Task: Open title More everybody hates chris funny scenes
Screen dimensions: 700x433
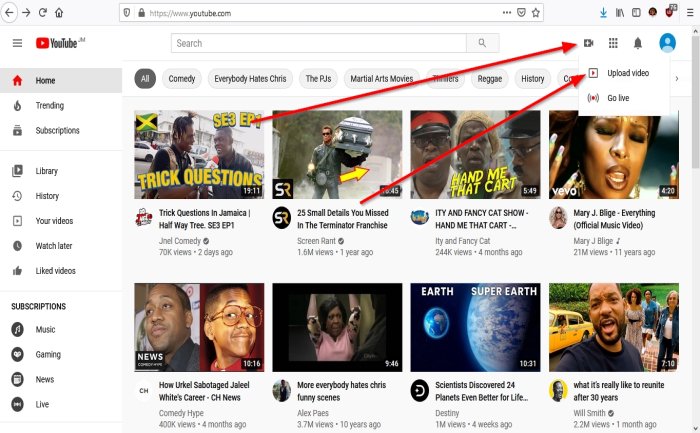Action: point(342,391)
